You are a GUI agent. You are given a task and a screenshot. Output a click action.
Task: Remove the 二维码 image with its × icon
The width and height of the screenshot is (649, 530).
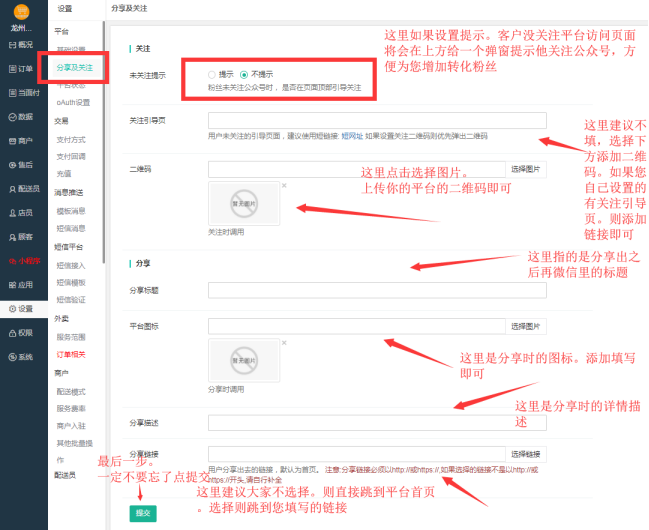[x=284, y=186]
